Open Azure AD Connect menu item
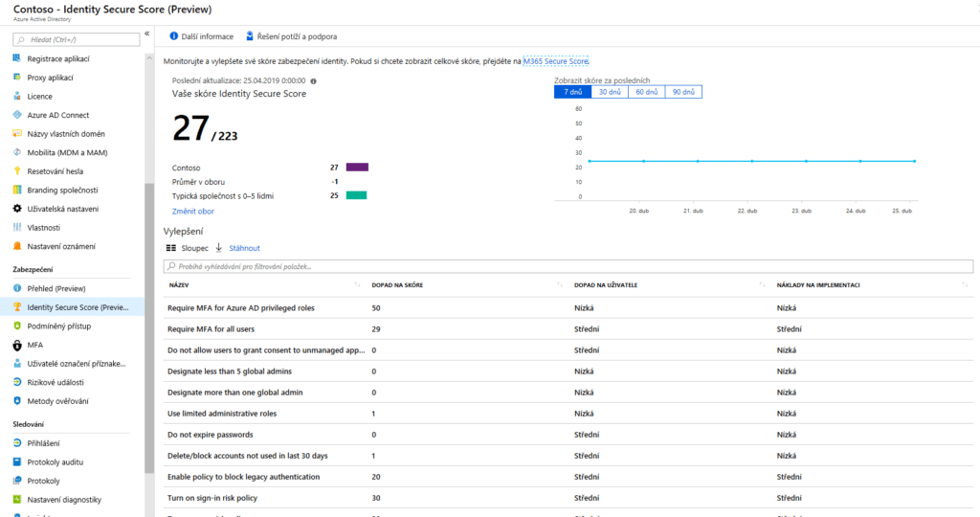Viewport: 980px width, 517px height. pyautogui.click(x=57, y=115)
